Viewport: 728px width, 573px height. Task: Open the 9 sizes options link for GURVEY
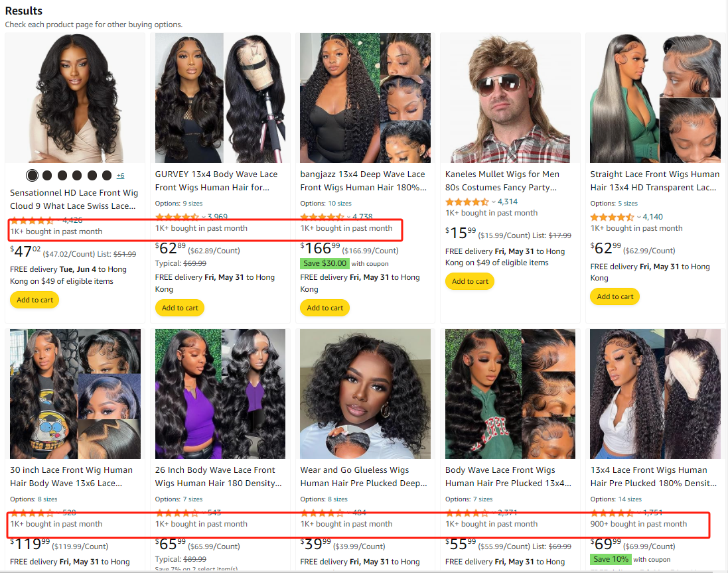pos(192,203)
